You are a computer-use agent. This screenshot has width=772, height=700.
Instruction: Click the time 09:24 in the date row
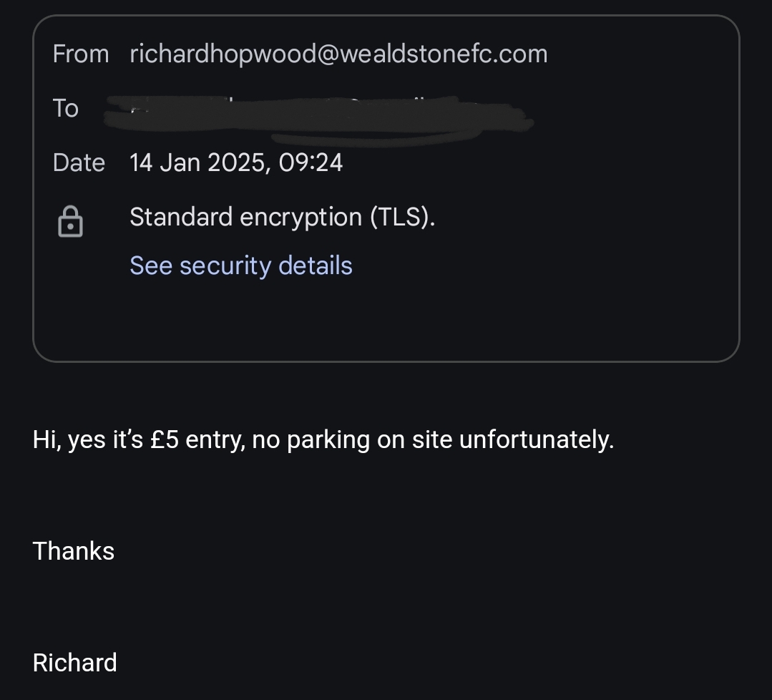(x=311, y=162)
